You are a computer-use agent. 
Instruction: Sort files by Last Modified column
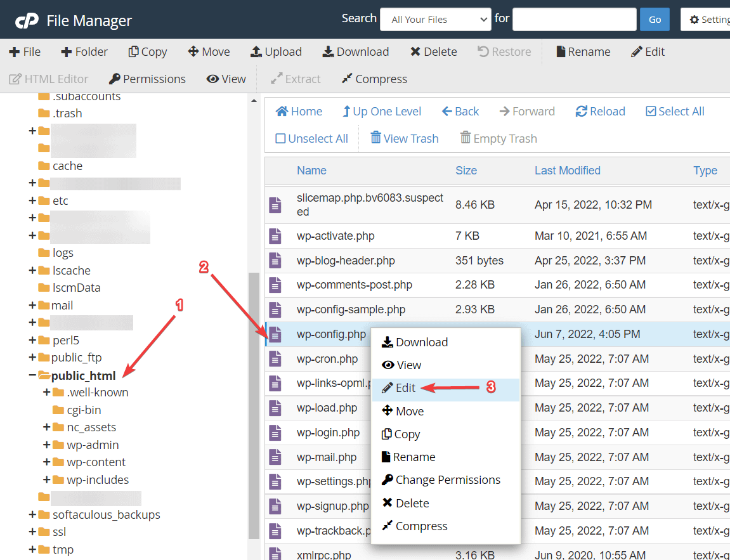point(568,171)
